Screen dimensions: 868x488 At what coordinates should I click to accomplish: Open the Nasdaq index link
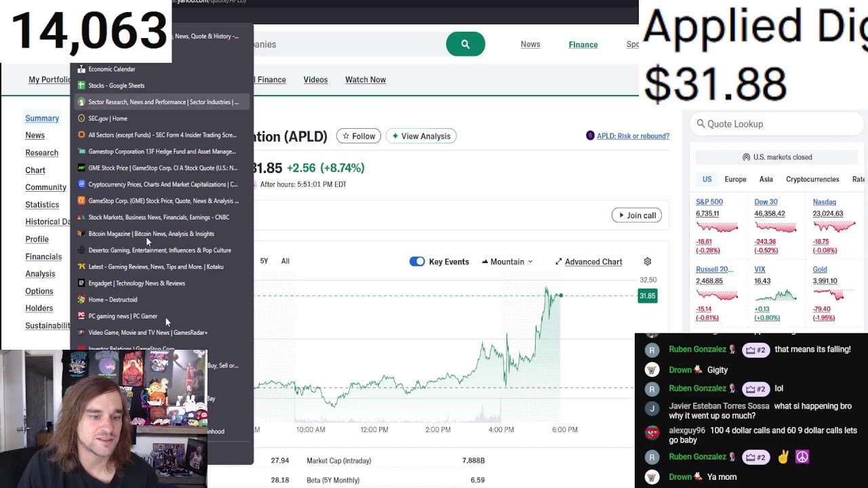click(x=824, y=202)
